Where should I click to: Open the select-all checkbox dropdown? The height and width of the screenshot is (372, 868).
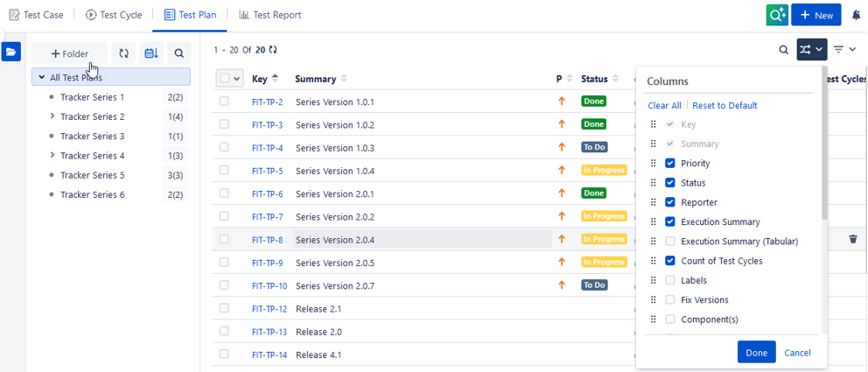point(237,79)
